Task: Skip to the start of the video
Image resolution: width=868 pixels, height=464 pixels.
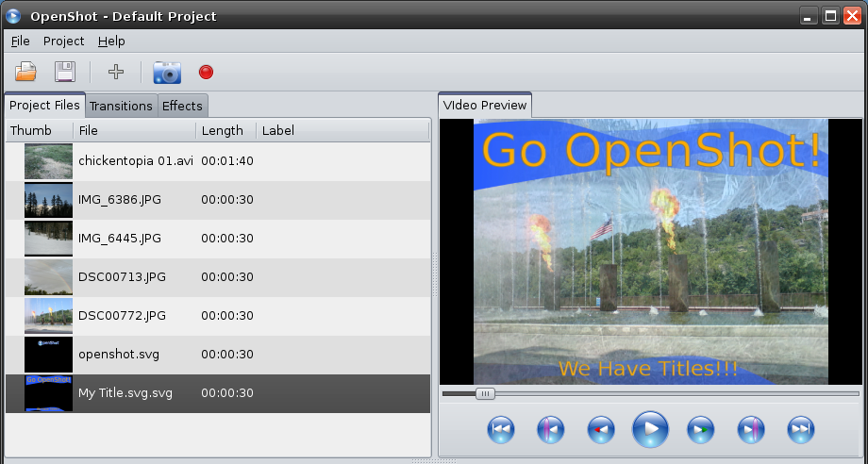Action: [x=501, y=430]
